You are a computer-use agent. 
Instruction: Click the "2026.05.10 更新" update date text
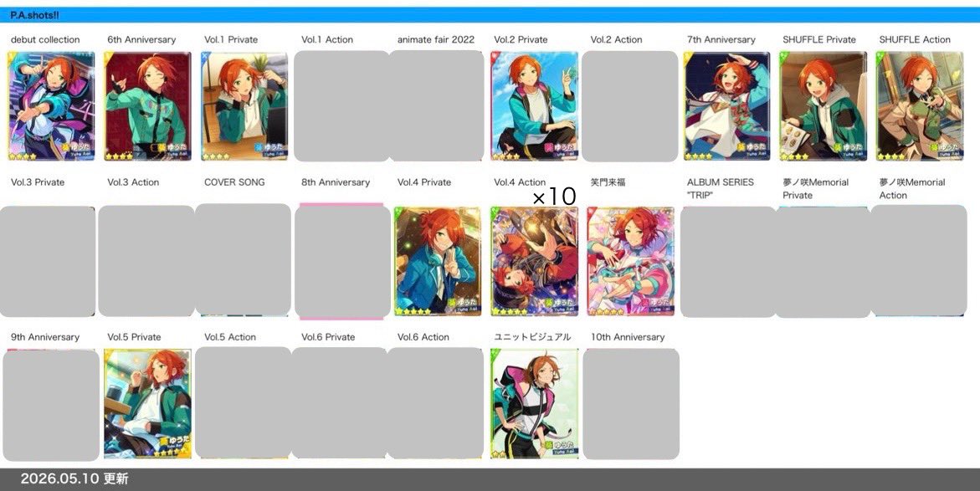tap(74, 478)
